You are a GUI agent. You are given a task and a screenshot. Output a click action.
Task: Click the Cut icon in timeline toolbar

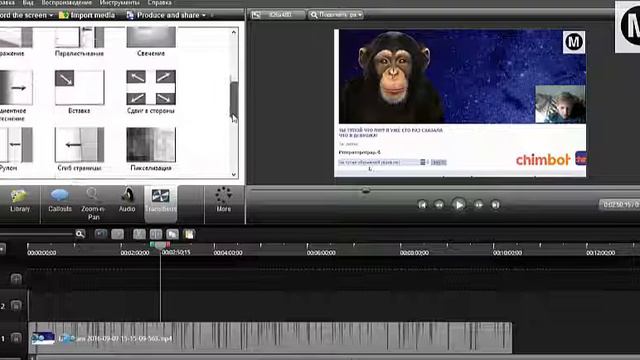(139, 234)
